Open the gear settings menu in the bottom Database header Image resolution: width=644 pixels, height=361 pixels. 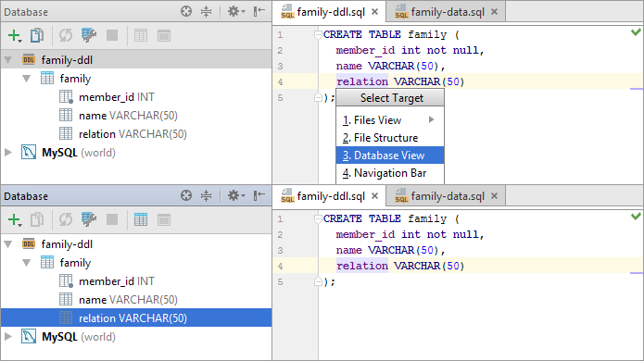[x=236, y=195]
